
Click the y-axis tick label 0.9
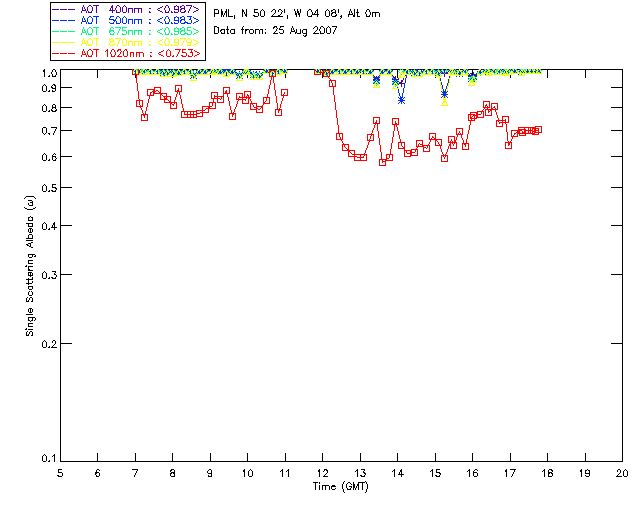pyautogui.click(x=49, y=88)
